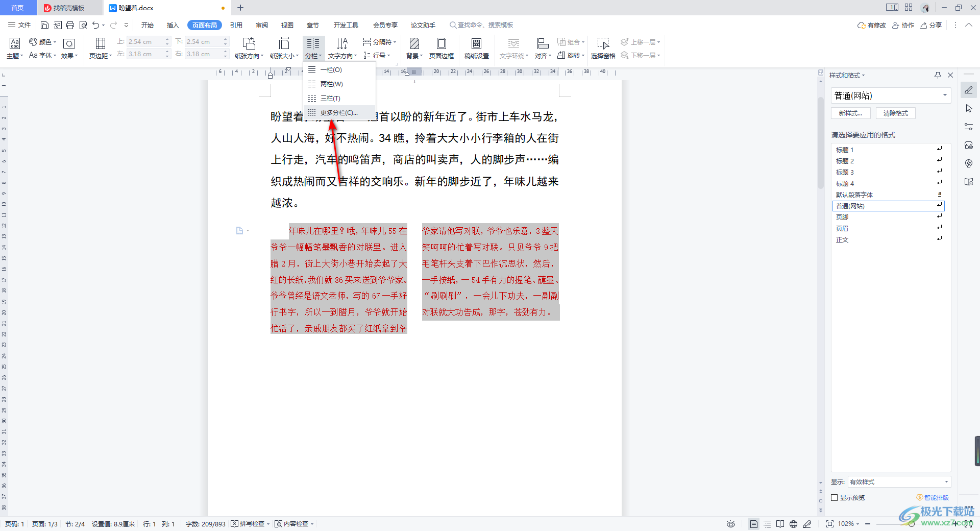Click the Undo arrow icon
The height and width of the screenshot is (531, 980).
[x=95, y=25]
